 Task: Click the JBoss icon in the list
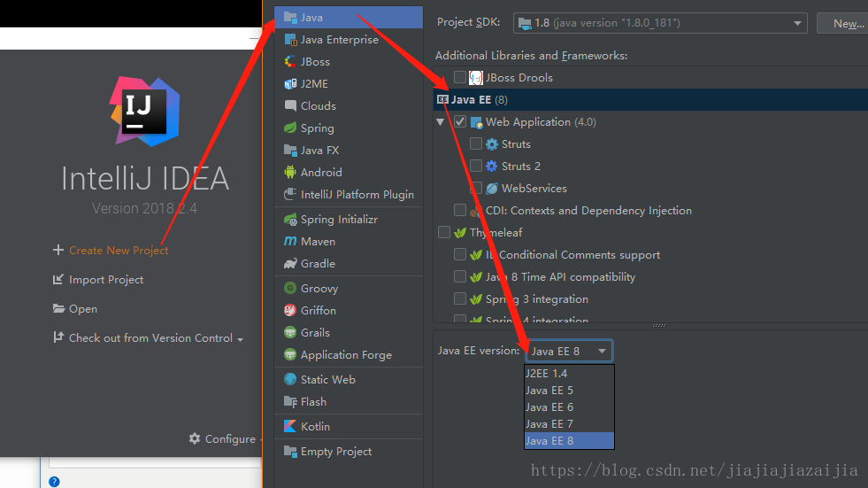[x=290, y=61]
